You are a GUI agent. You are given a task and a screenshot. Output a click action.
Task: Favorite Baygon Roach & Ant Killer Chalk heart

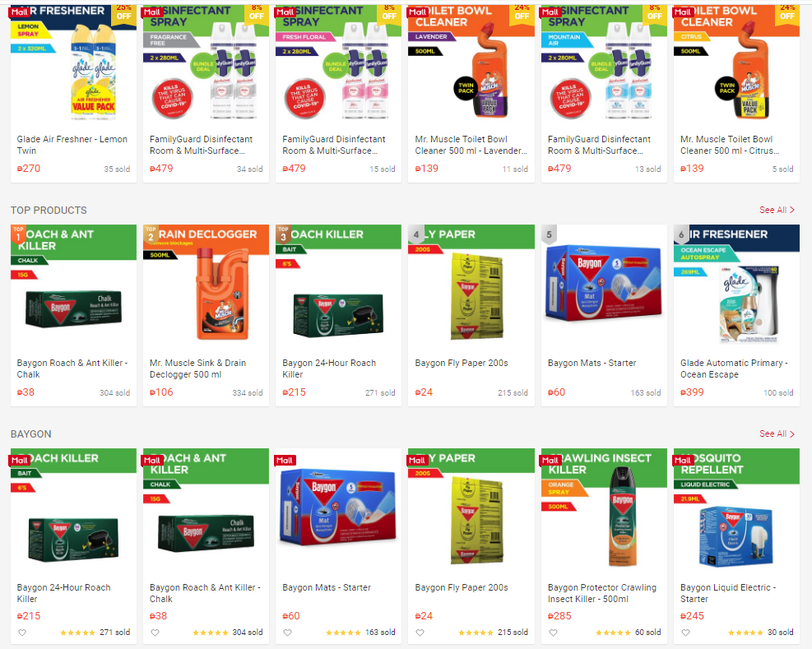coord(155,633)
